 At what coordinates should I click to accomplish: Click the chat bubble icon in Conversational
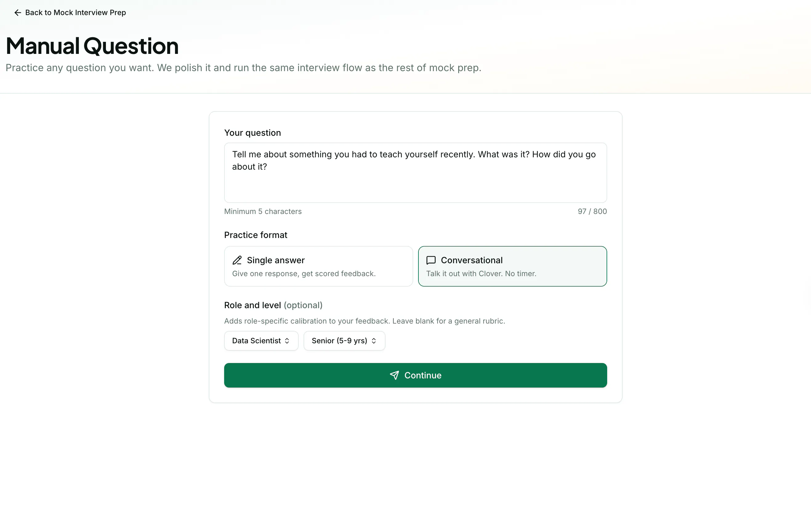pos(431,260)
